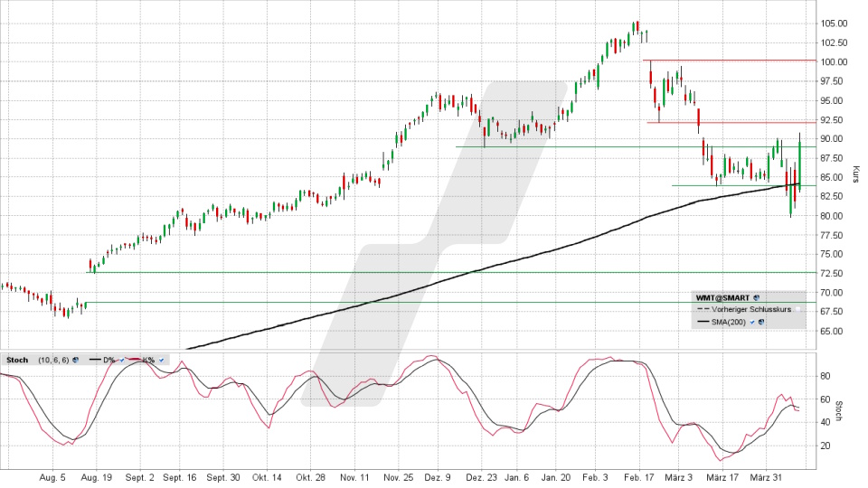Image resolution: width=868 pixels, height=488 pixels.
Task: Click the Vorheriger Schlusskurs legend label
Action: click(751, 309)
